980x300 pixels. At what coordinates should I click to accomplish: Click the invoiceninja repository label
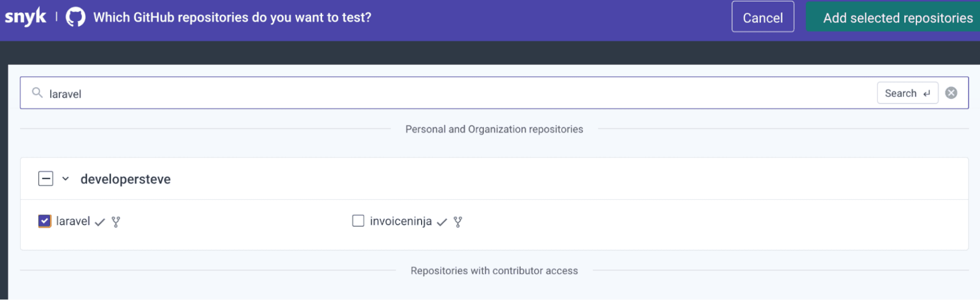(401, 221)
